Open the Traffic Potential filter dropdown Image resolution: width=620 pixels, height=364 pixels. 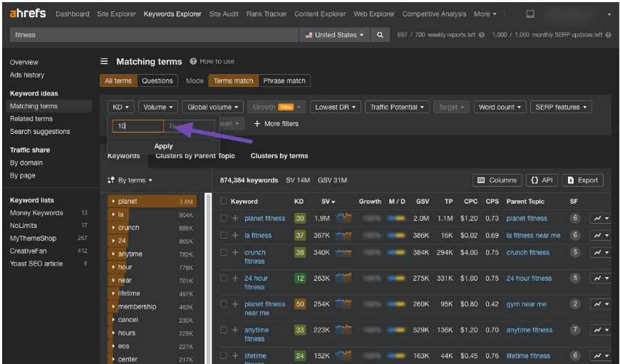point(397,107)
